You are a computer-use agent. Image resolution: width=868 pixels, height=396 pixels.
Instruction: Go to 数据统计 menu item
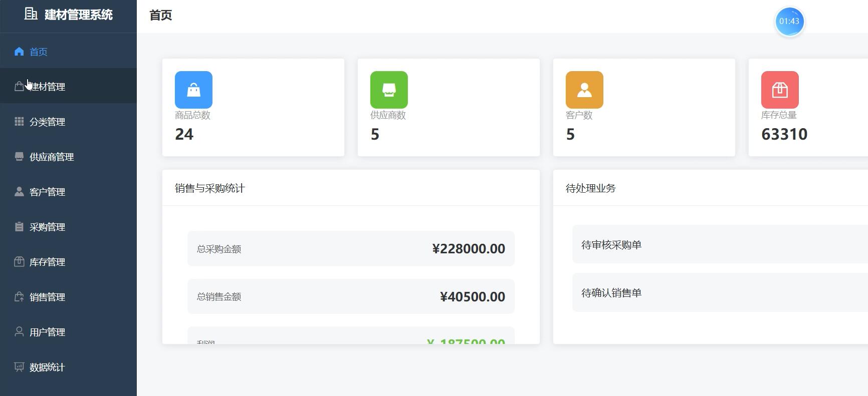point(68,367)
